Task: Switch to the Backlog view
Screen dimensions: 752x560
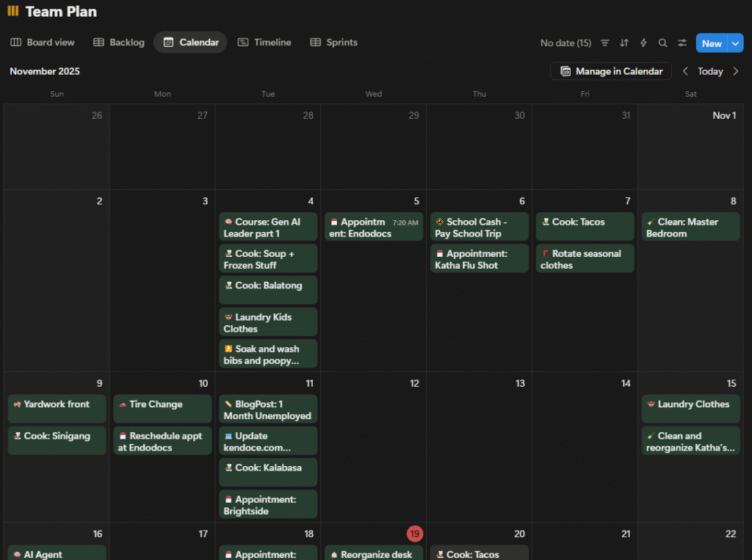Action: tap(118, 43)
